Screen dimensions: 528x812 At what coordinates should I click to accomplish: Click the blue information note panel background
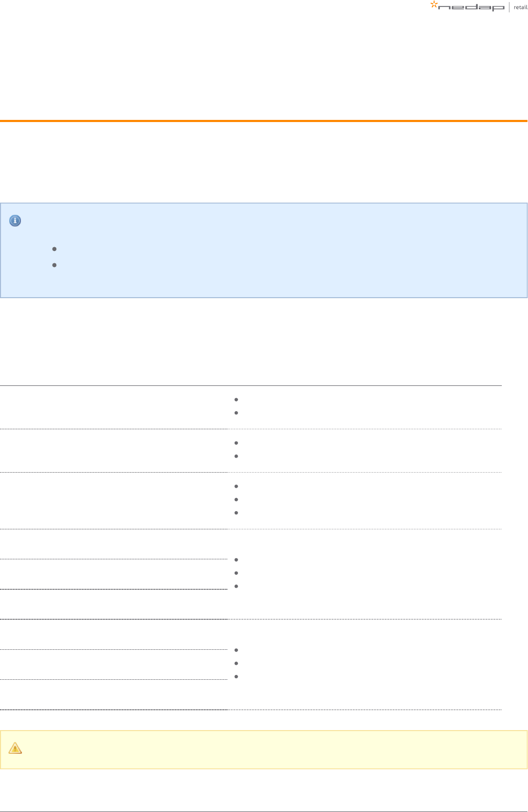pyautogui.click(x=264, y=250)
